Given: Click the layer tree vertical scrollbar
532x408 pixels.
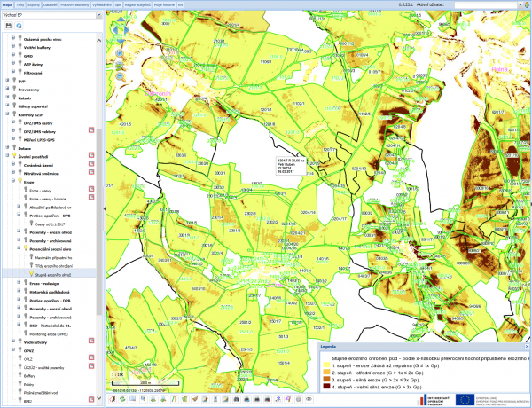Looking at the screenshot, I should pos(99,222).
